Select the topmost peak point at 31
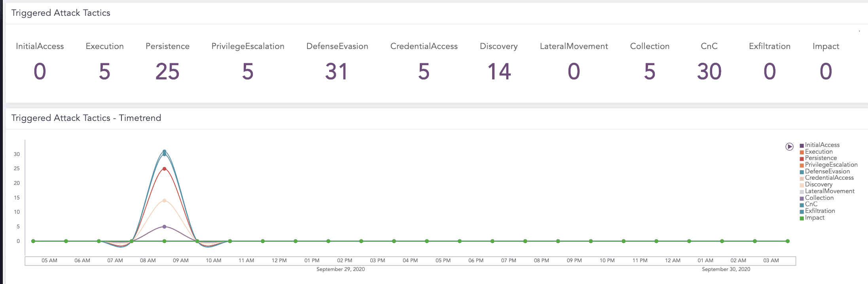The height and width of the screenshot is (284, 868). pyautogui.click(x=164, y=151)
